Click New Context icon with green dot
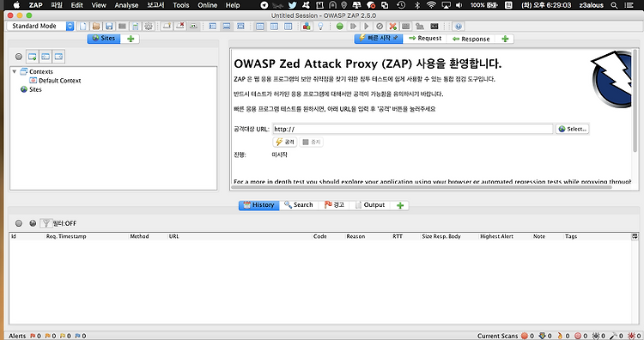Image resolution: width=644 pixels, height=340 pixels. point(32,57)
